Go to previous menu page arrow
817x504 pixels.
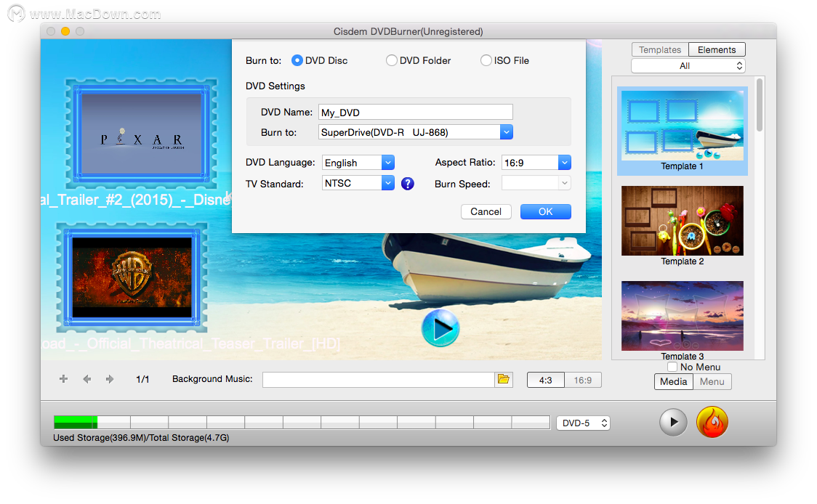pyautogui.click(x=87, y=379)
